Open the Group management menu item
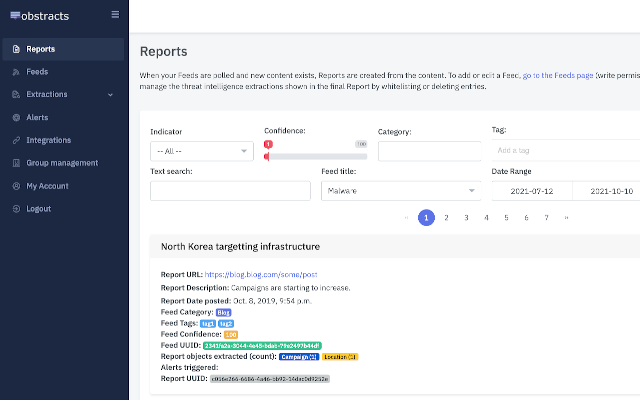Viewport: 640px width, 400px height. tap(62, 163)
